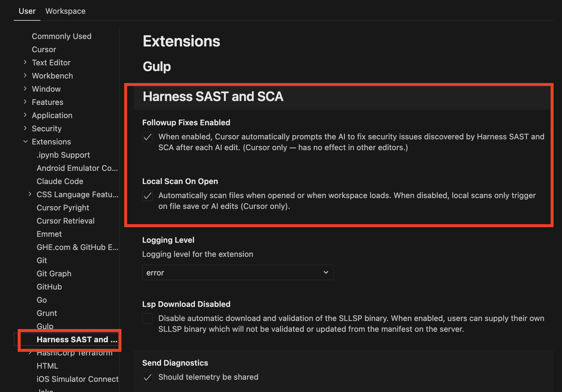Expand the CSS Language Features item
This screenshot has width=562, height=392.
[30, 194]
